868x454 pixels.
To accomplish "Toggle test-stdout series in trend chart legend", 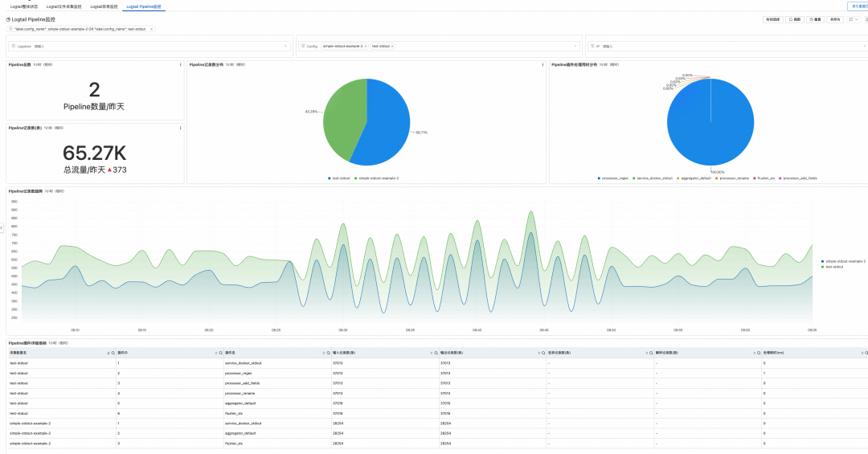I will click(x=833, y=267).
